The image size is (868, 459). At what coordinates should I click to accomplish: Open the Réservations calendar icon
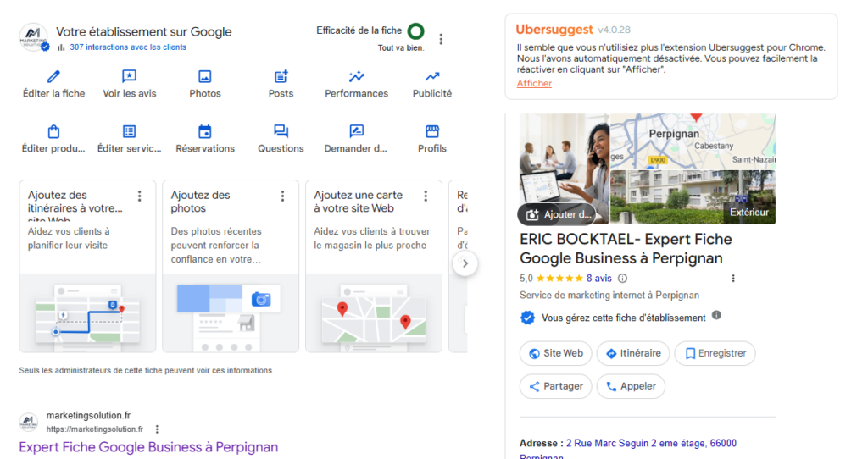point(205,131)
